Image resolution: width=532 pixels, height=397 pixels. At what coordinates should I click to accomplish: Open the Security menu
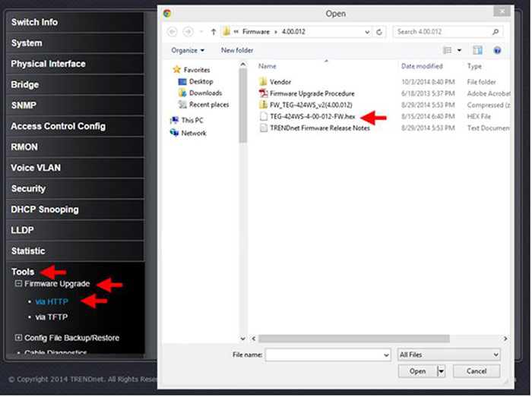75,189
